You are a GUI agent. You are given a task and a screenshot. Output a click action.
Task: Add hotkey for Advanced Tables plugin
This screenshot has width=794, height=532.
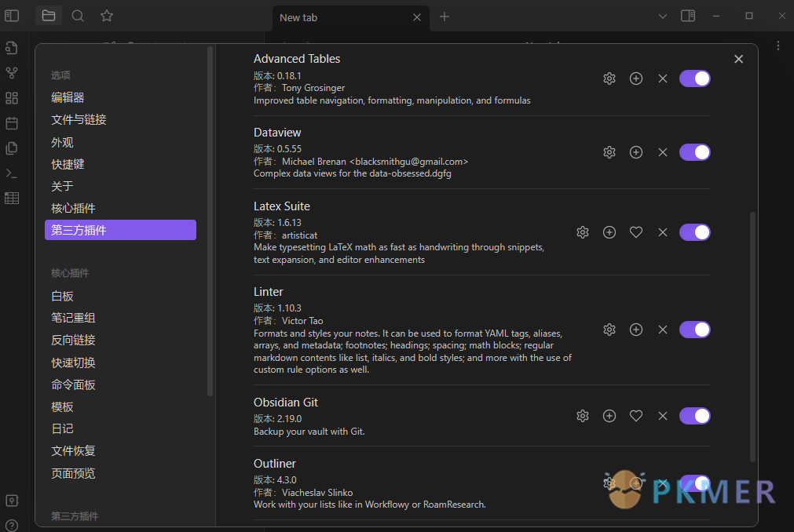[636, 78]
